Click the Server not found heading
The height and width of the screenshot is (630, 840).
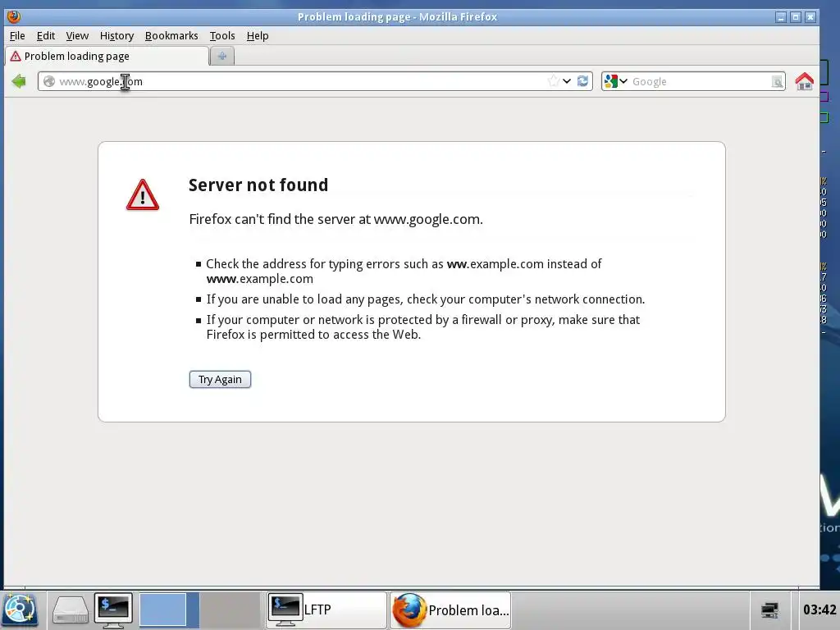[258, 185]
